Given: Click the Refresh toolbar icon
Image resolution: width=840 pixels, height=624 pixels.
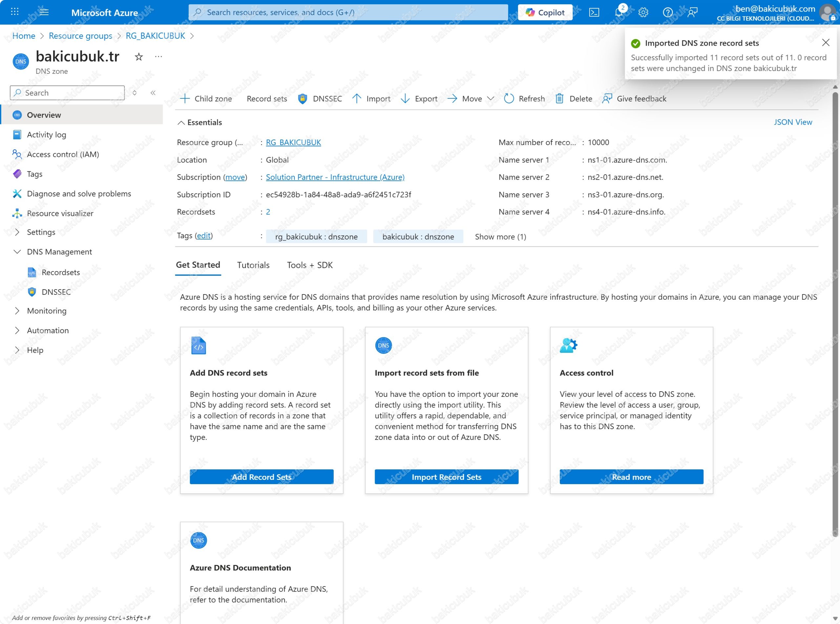Looking at the screenshot, I should click(x=509, y=98).
